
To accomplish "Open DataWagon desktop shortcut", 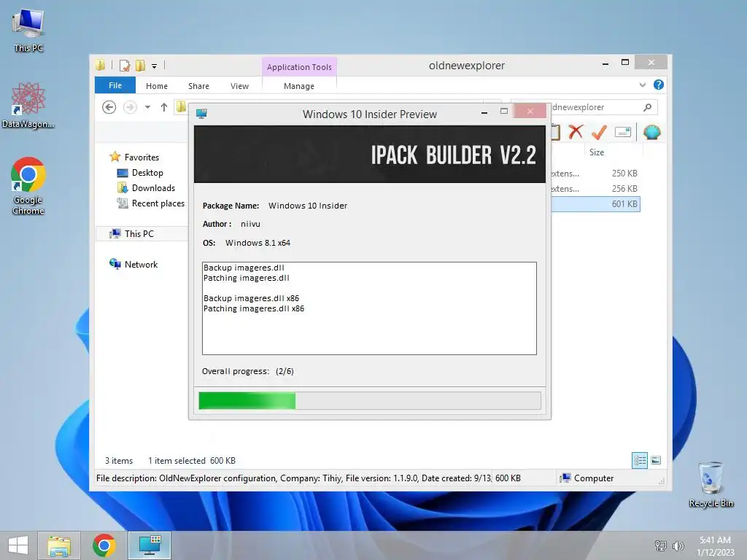I will [x=28, y=105].
